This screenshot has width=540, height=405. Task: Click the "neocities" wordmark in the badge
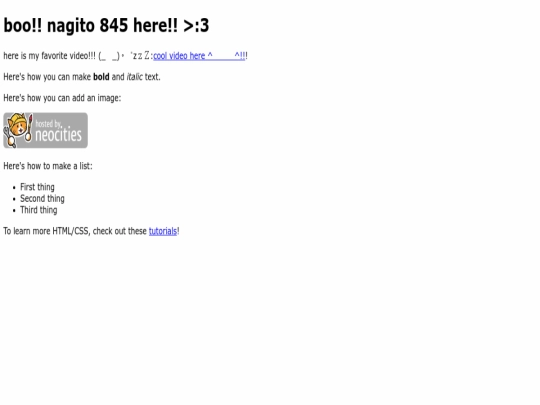pos(59,135)
